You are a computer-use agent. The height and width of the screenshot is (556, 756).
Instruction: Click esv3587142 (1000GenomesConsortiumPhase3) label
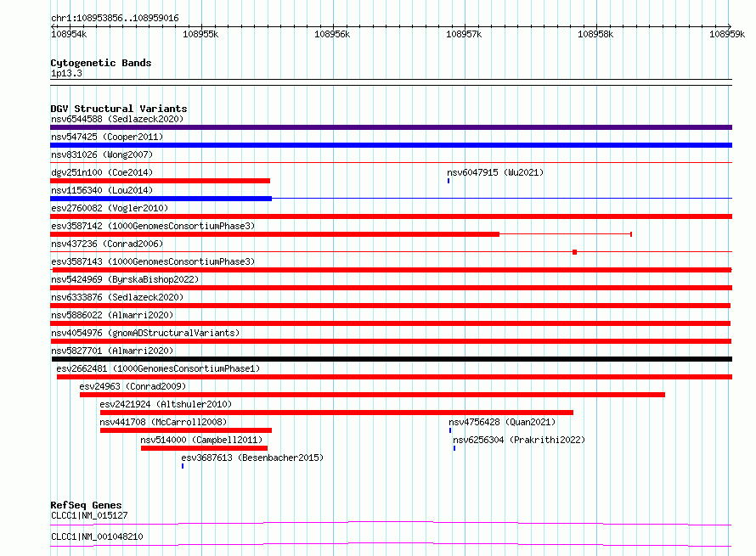[x=153, y=226]
